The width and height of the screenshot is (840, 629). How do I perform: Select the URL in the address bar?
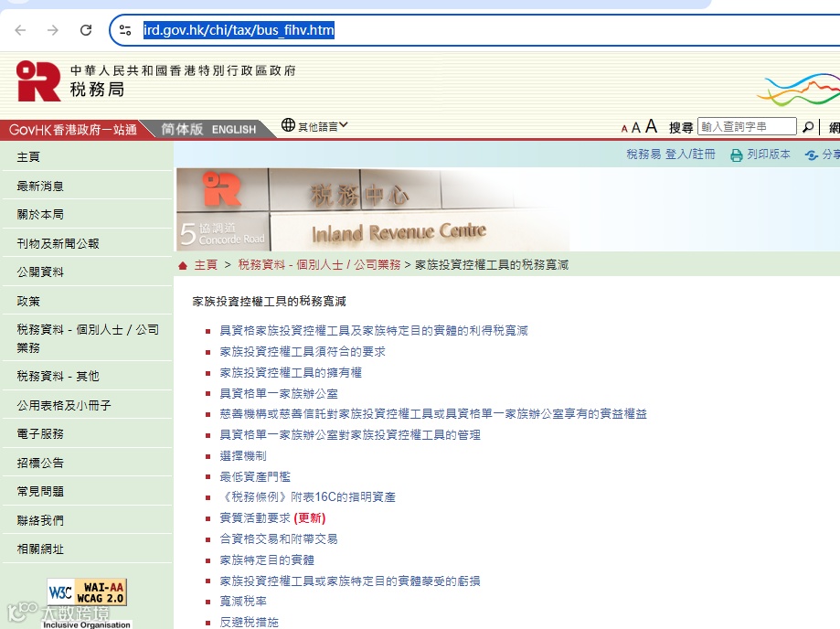[239, 30]
